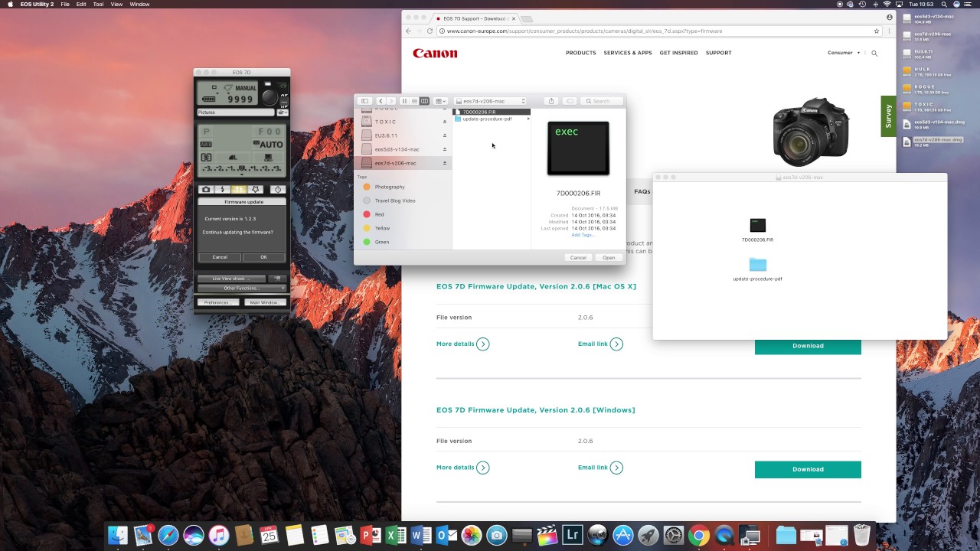
Task: Click Chrome's back navigation arrow
Action: (409, 31)
